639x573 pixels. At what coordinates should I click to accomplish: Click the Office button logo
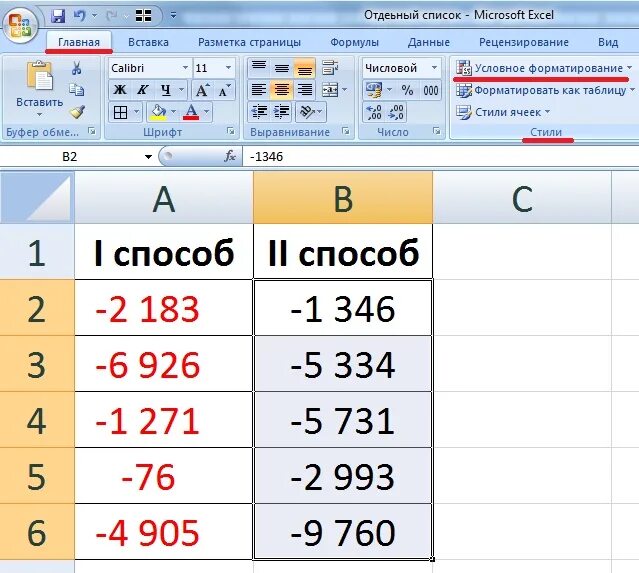[20, 24]
